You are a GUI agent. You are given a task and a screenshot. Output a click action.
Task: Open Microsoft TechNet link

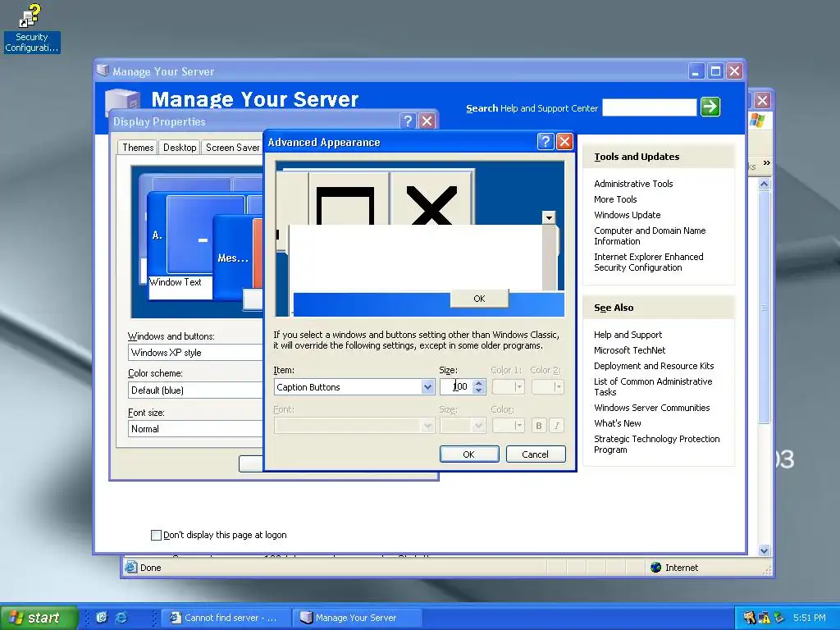coord(629,349)
